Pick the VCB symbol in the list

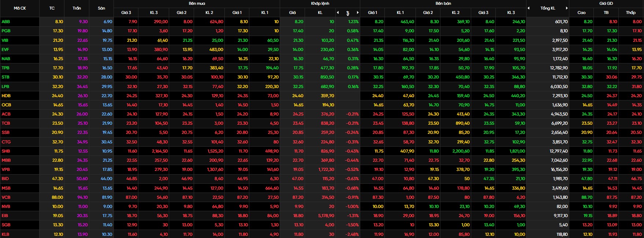[x=6, y=197]
